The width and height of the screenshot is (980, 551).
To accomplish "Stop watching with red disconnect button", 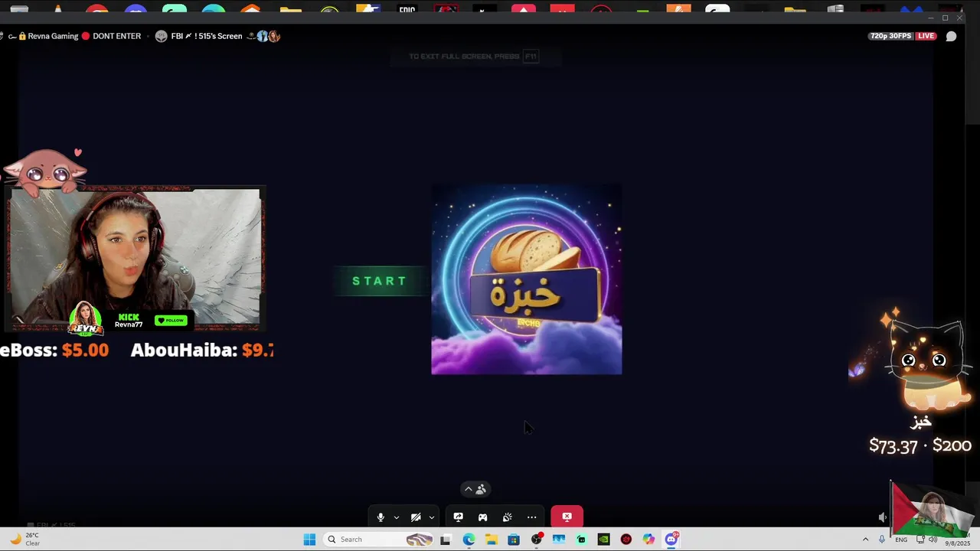I will [x=567, y=517].
